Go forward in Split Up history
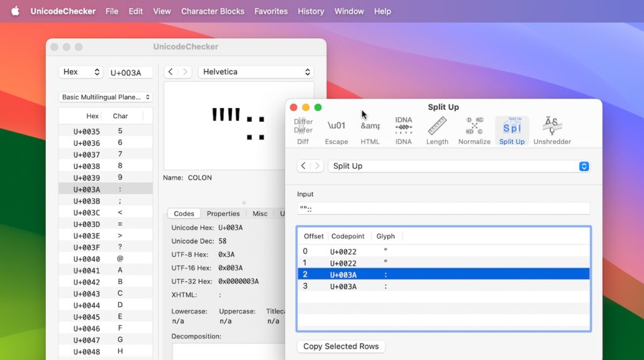The height and width of the screenshot is (360, 644). click(317, 166)
